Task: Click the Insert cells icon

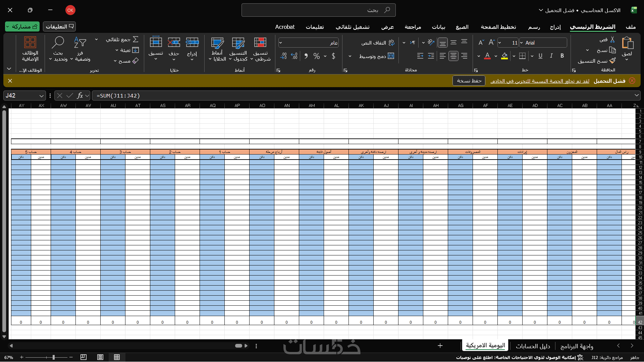Action: point(192,43)
